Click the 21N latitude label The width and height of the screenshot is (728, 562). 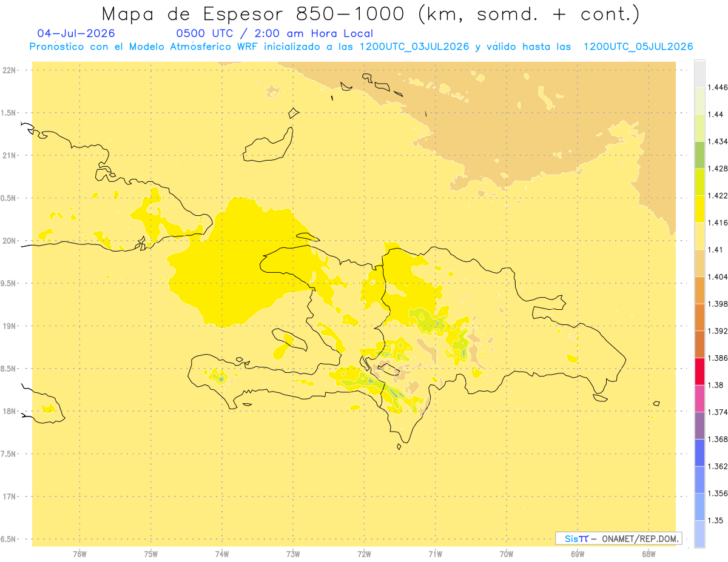(9, 156)
